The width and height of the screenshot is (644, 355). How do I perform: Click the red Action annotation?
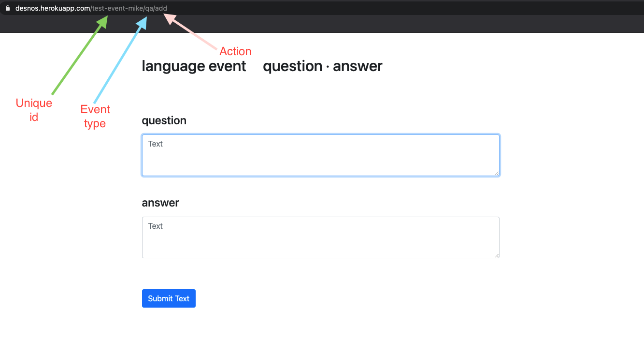pos(235,51)
